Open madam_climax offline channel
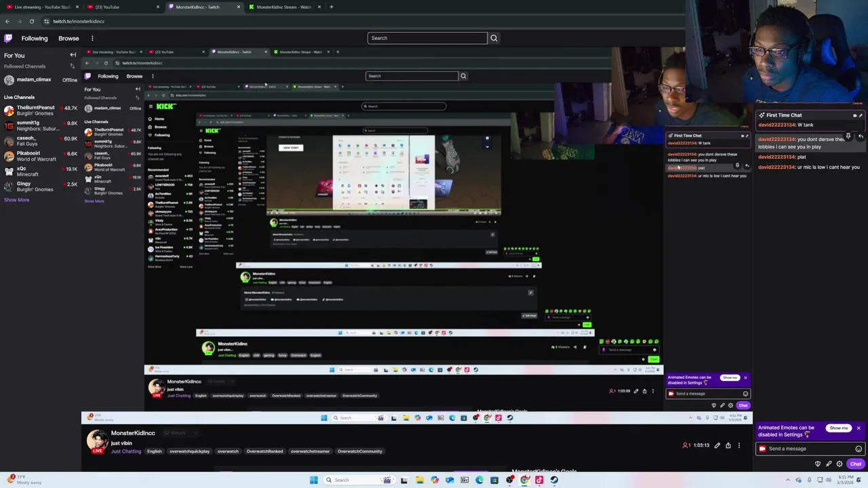This screenshot has width=868, height=488. [40, 80]
